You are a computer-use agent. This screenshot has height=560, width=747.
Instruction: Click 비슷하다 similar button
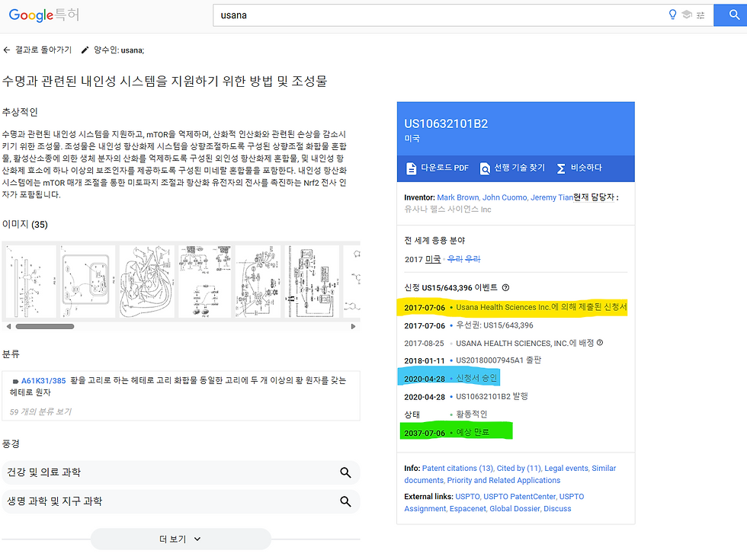pos(579,168)
